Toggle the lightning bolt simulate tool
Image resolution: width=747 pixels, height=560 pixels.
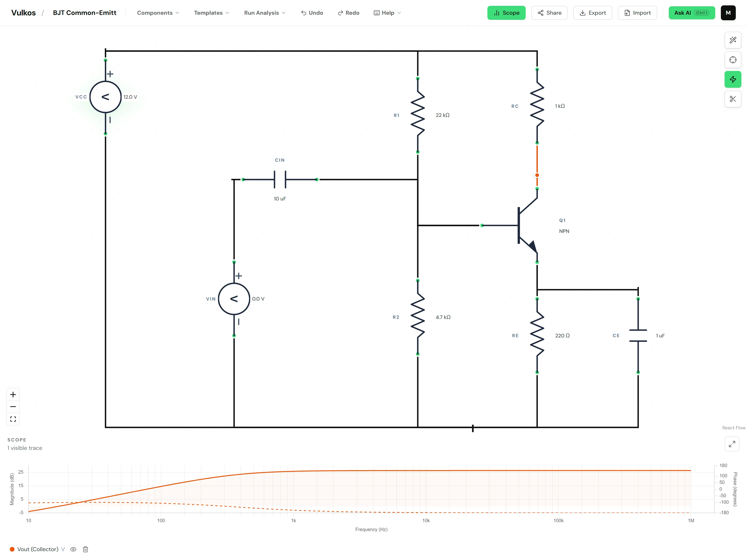(733, 79)
